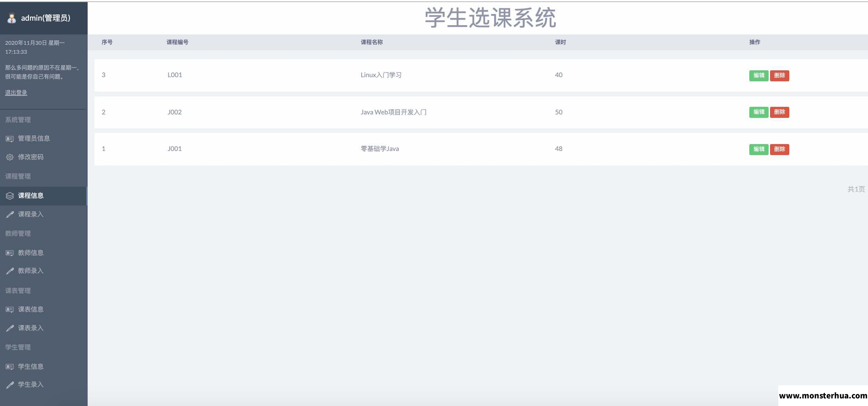Click the ID card icon beside 管理员信息
The image size is (868, 406).
pyautogui.click(x=10, y=139)
